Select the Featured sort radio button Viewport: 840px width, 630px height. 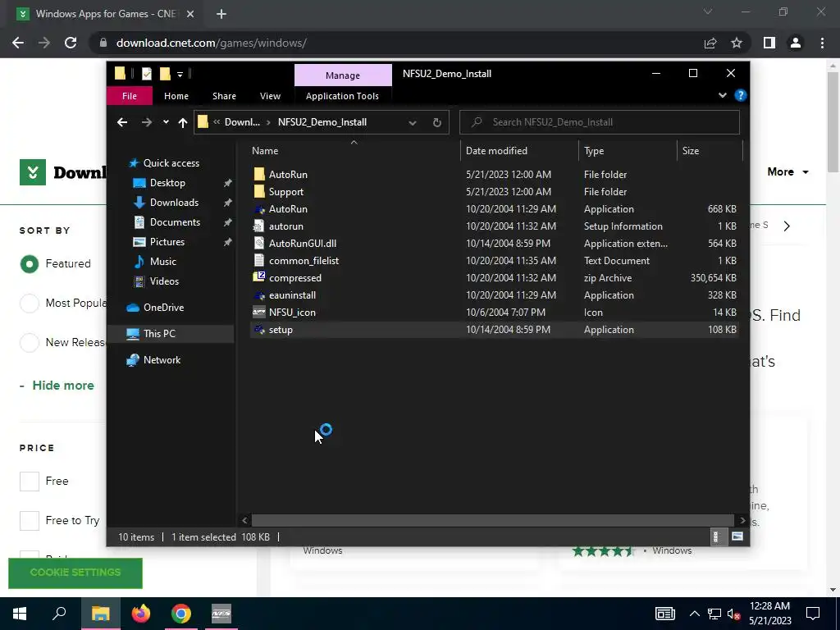point(30,263)
